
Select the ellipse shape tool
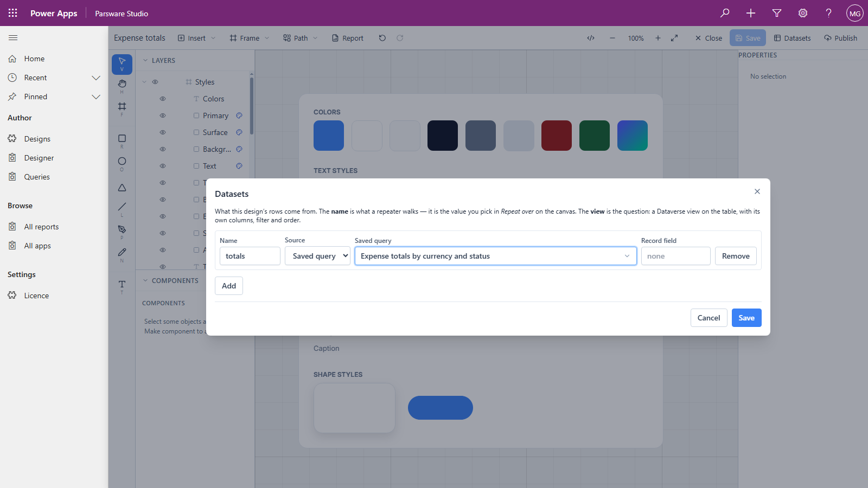pyautogui.click(x=122, y=163)
